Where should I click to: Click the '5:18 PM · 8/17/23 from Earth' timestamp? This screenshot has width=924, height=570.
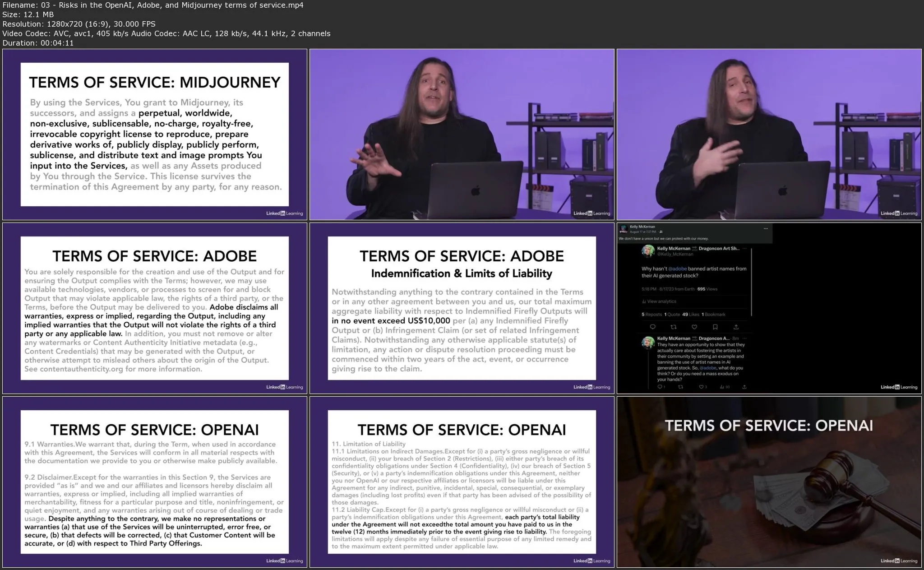668,289
